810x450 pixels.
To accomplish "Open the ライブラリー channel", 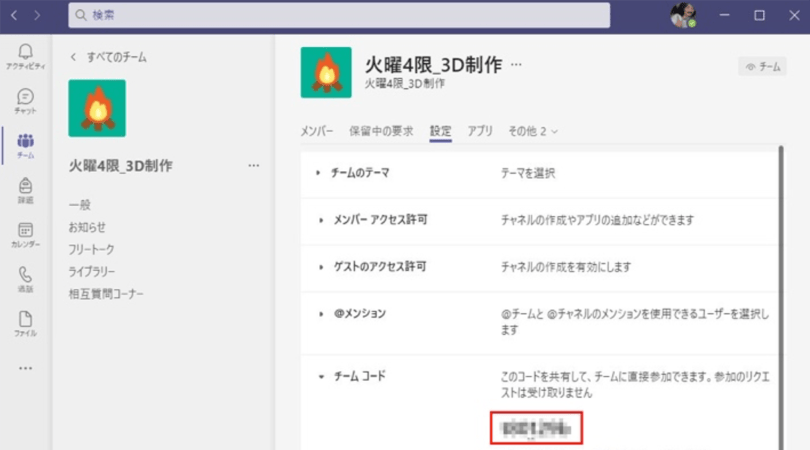I will (x=91, y=271).
